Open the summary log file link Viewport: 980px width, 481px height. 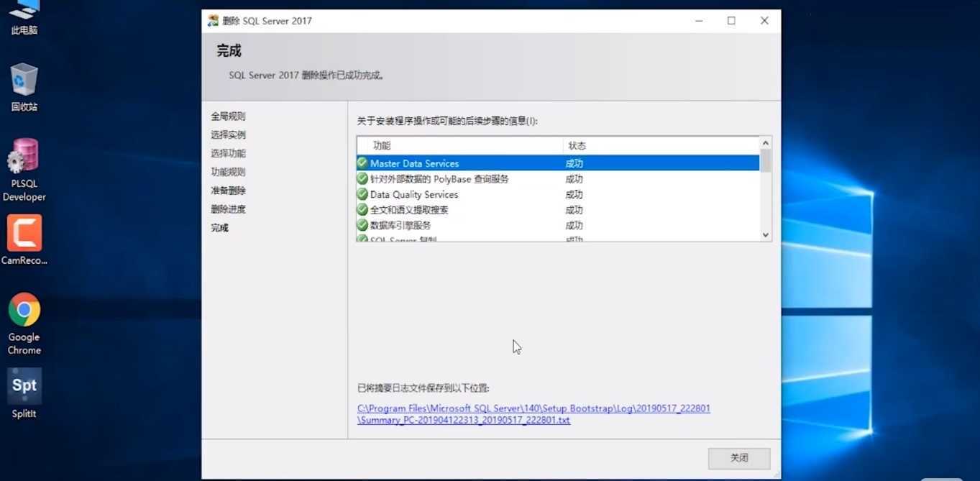pos(533,414)
